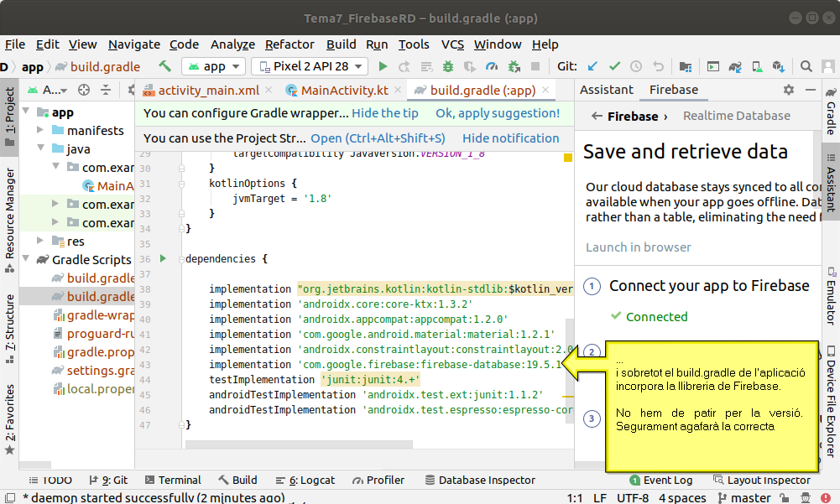Click the Git Commit green checkmark
Viewport: 840px width, 504px height.
coord(614,66)
